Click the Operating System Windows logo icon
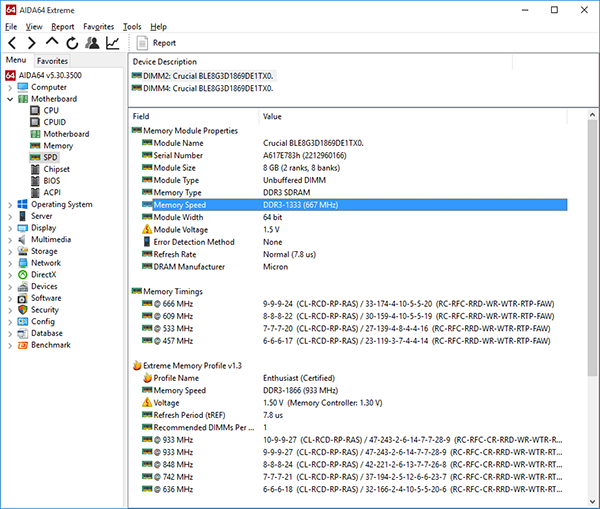 (23, 204)
